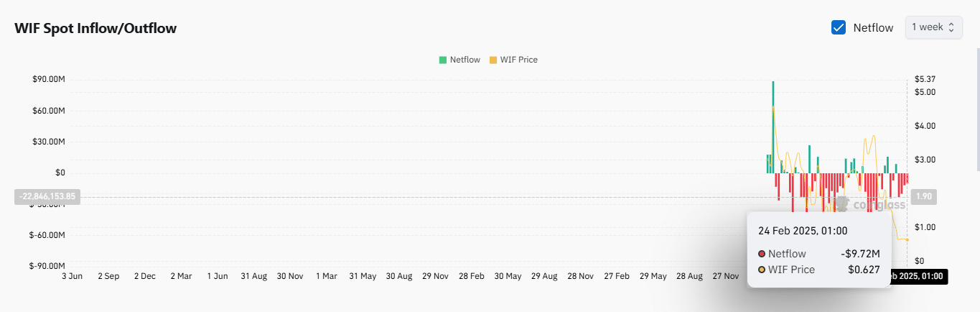Click the yellow WIF Price dot in tooltip
The image size is (980, 312).
click(762, 270)
